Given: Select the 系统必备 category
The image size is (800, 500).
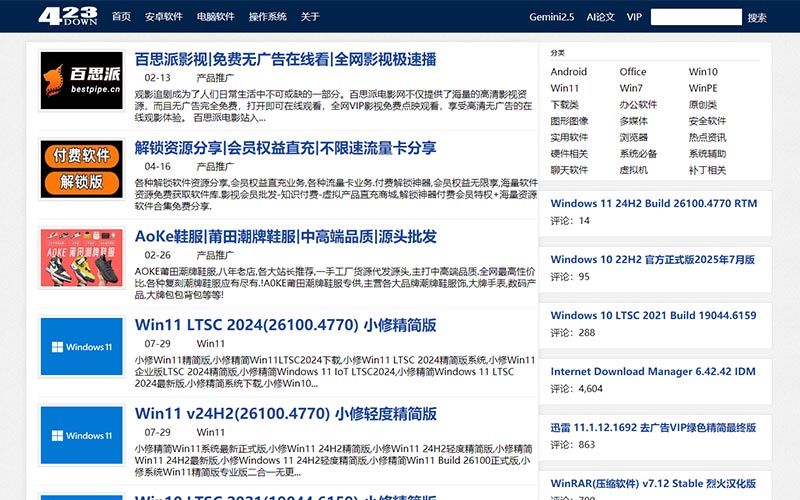Looking at the screenshot, I should [638, 154].
